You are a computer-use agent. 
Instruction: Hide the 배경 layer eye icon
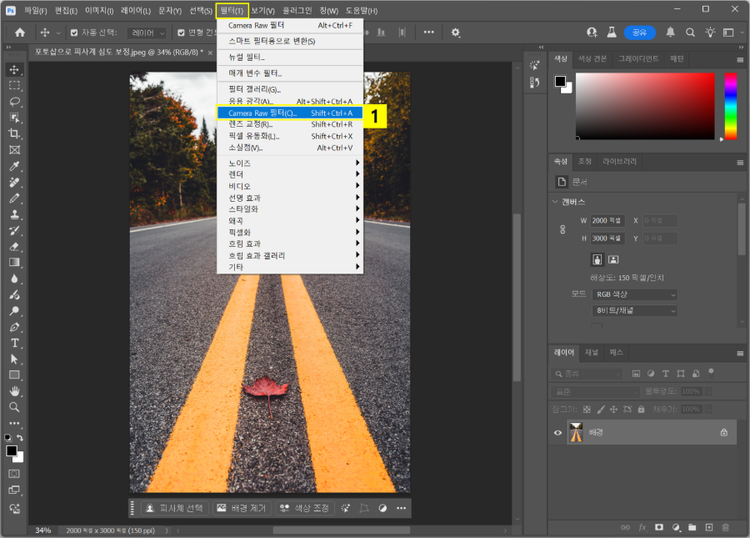[558, 433]
